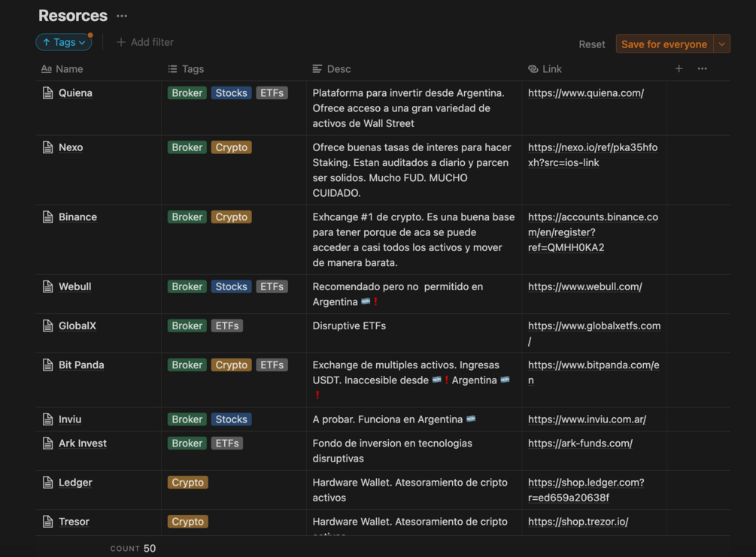Click Save for everyone
Viewport: 756px width, 557px height.
coord(664,44)
